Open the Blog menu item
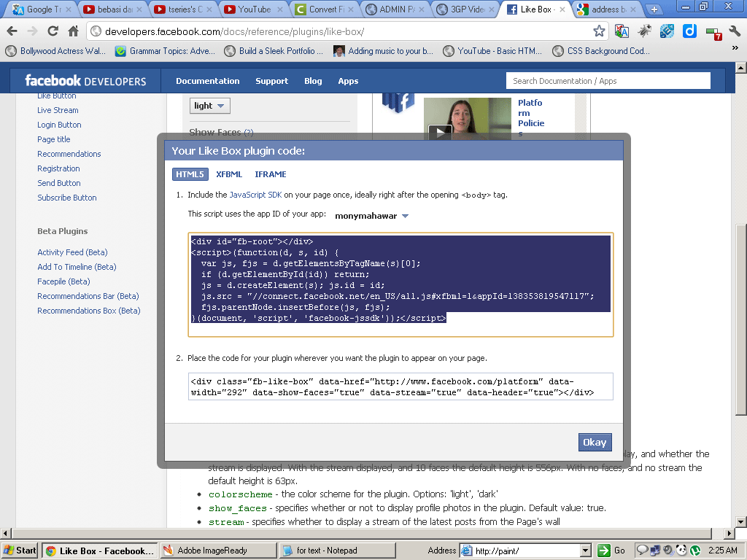 (313, 81)
